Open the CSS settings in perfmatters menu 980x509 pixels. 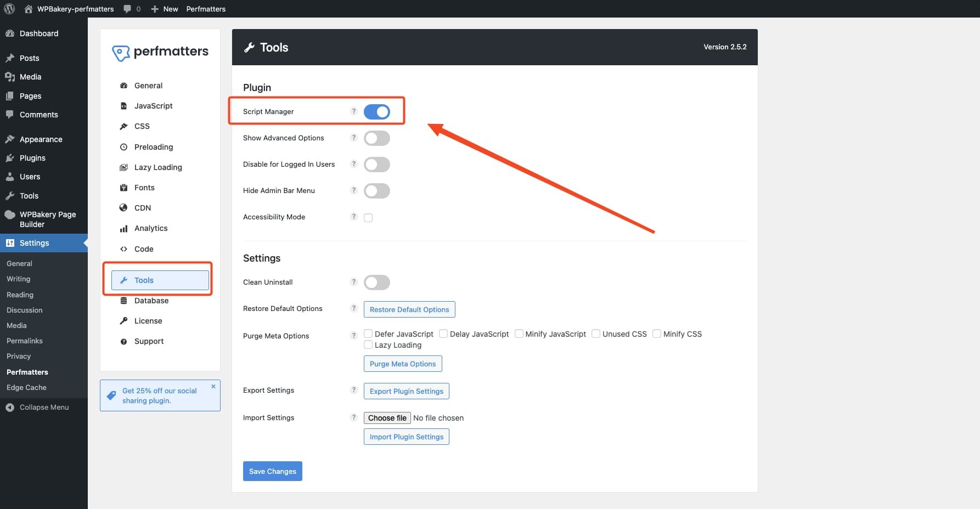(142, 126)
